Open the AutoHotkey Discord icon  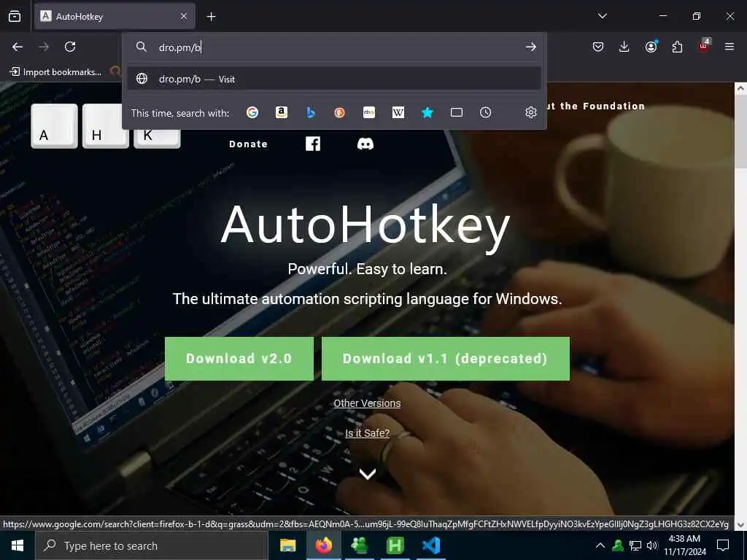pos(365,144)
